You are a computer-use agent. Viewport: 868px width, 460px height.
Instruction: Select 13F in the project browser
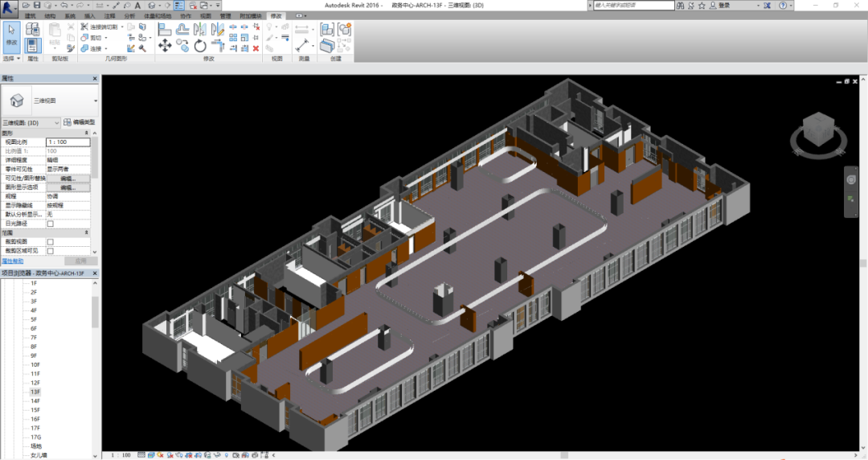[35, 392]
